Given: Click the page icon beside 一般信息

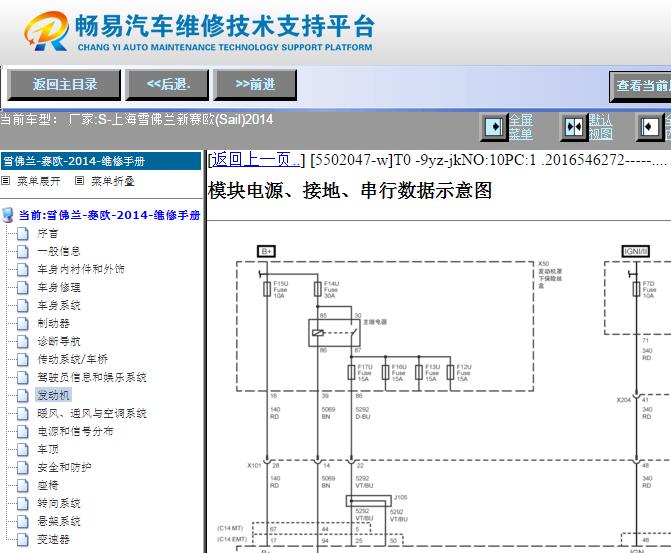Looking at the screenshot, I should 23,252.
